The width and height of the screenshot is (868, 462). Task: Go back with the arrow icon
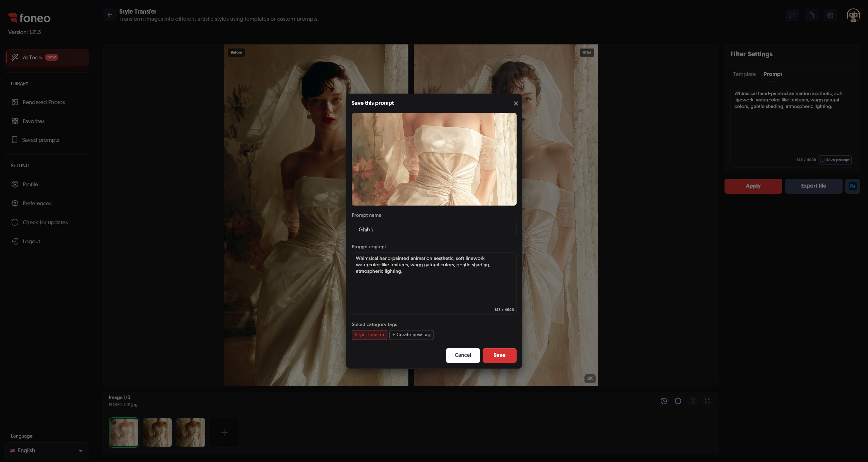[110, 15]
